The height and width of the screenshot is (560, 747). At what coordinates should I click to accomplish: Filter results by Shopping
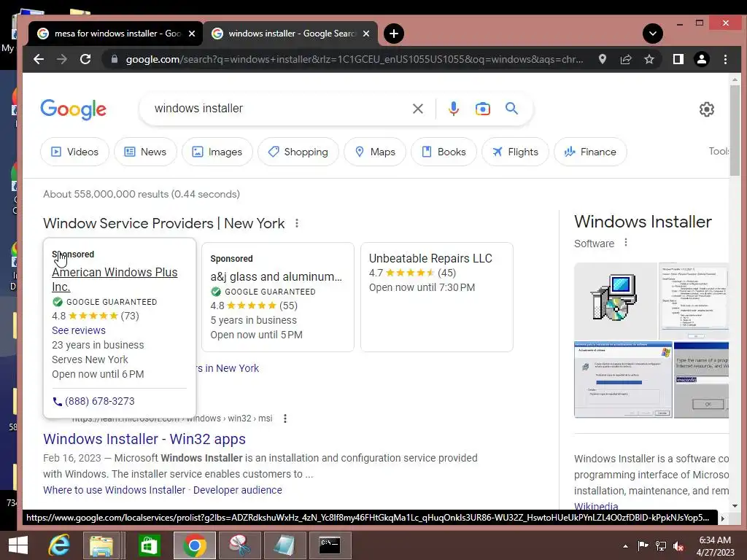(298, 152)
